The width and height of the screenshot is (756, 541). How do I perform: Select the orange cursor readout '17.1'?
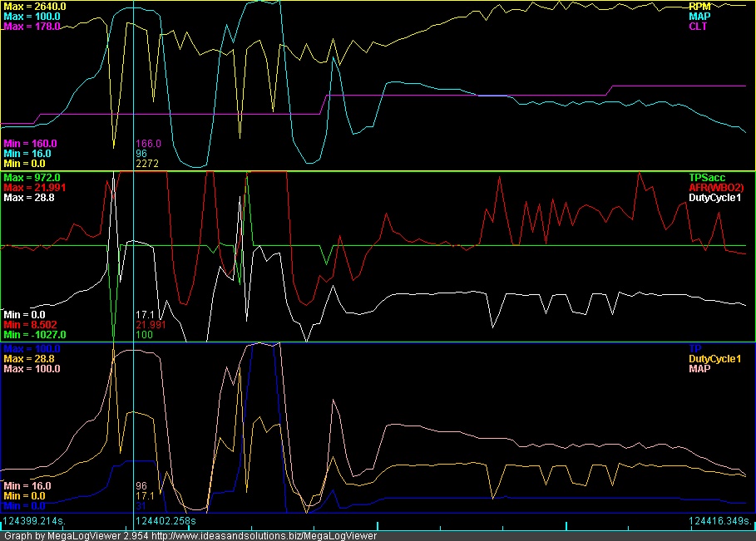[145, 496]
